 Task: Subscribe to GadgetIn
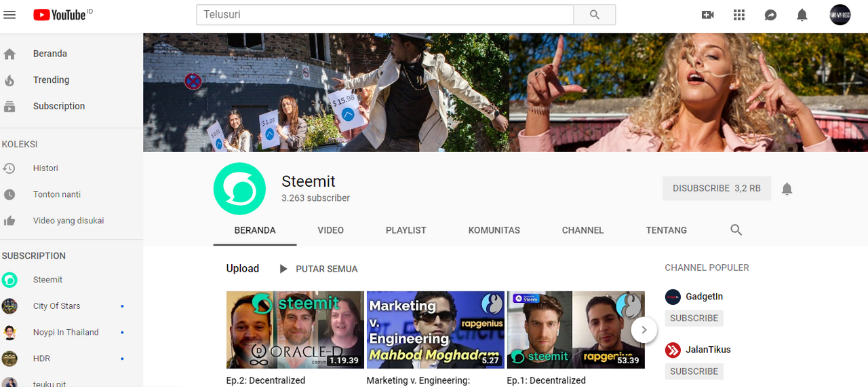pos(694,318)
